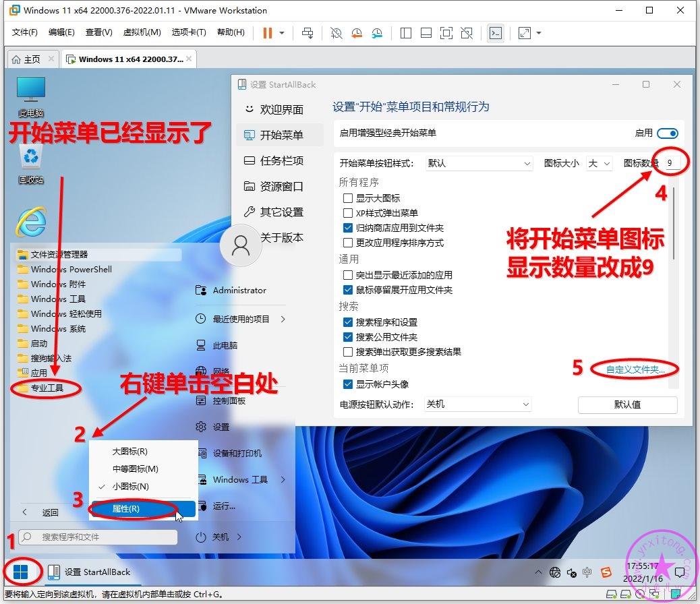700x604 pixels.
Task: Click the 搜索程序和文件 search box
Action: tap(98, 537)
